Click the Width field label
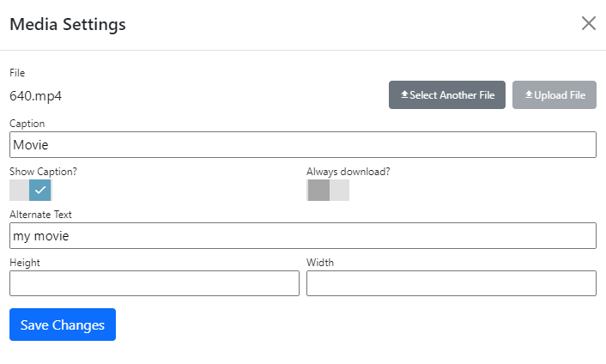 320,263
